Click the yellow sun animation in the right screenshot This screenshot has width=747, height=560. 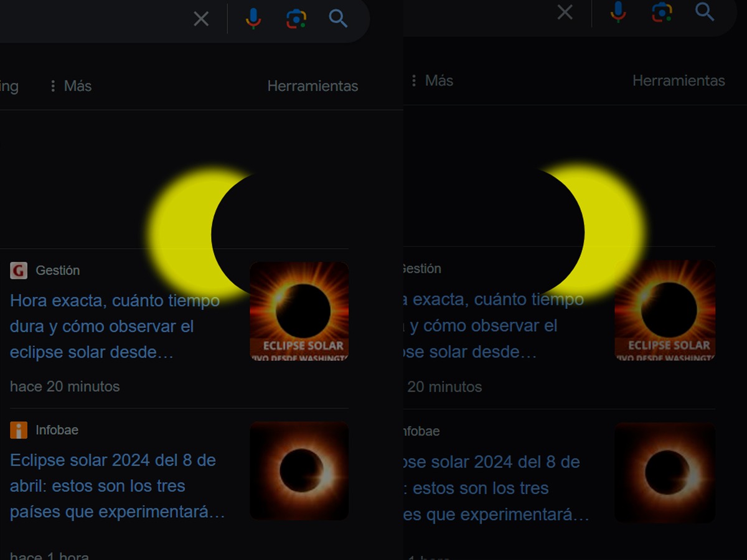(613, 230)
